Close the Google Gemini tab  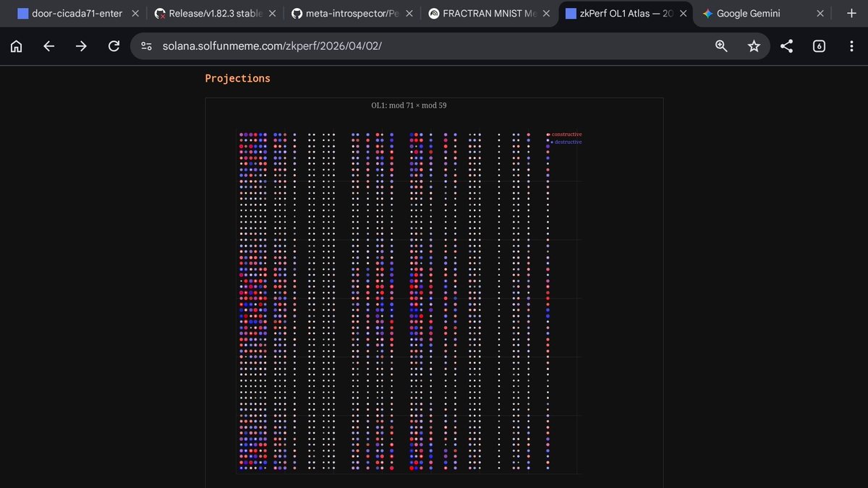820,13
